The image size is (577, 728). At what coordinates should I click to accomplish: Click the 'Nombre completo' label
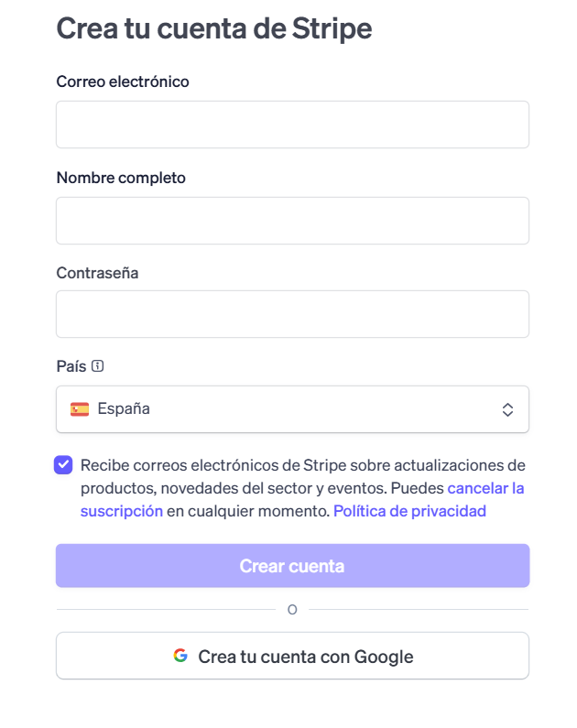point(121,178)
